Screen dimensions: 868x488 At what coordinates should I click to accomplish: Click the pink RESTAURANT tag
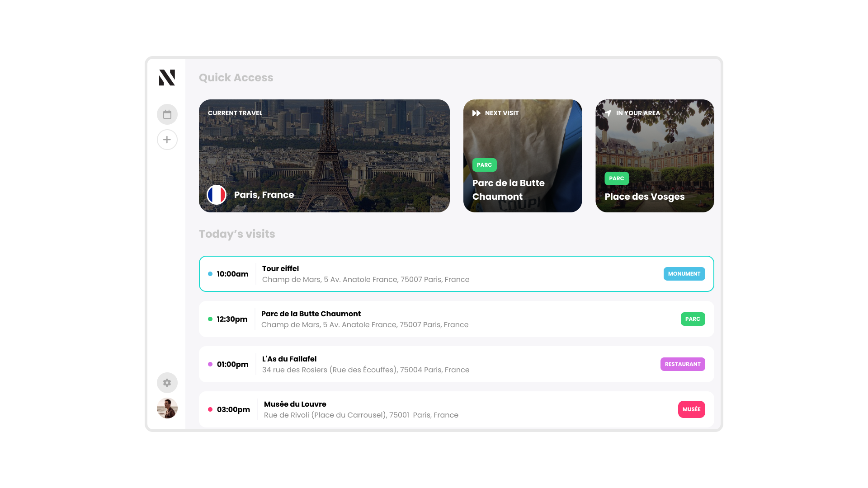point(682,364)
